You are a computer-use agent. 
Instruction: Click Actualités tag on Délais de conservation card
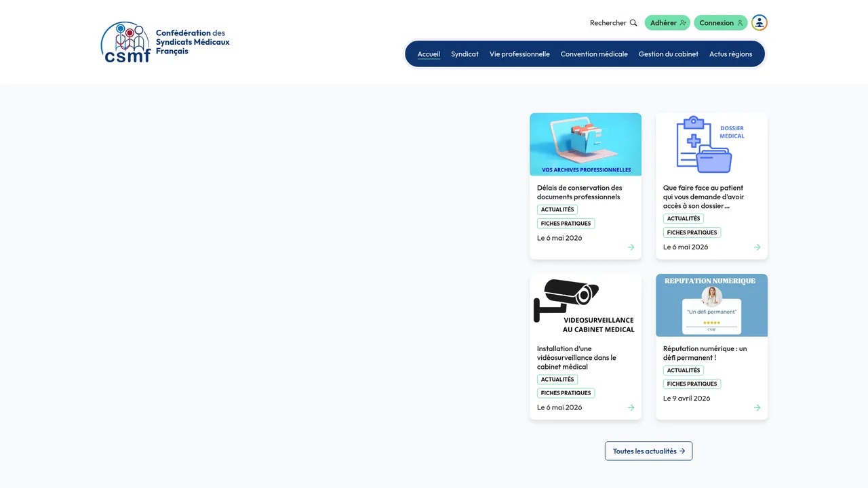[x=557, y=210]
